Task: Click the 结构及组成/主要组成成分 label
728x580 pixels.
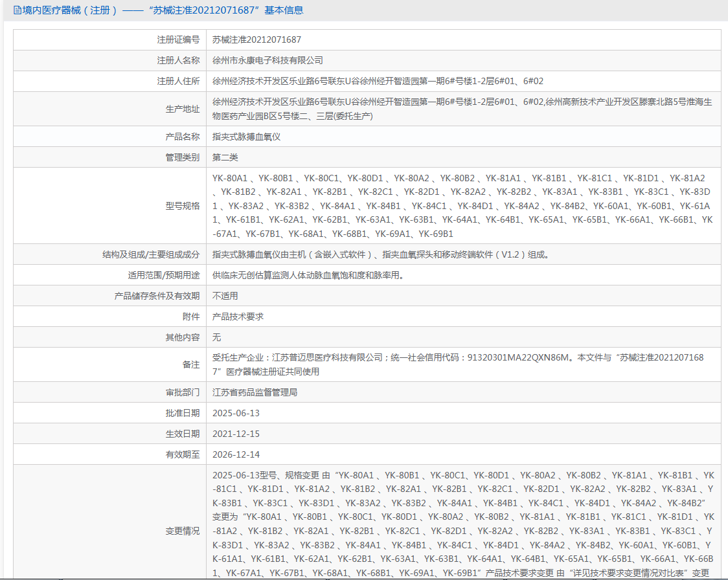Action: pyautogui.click(x=151, y=255)
